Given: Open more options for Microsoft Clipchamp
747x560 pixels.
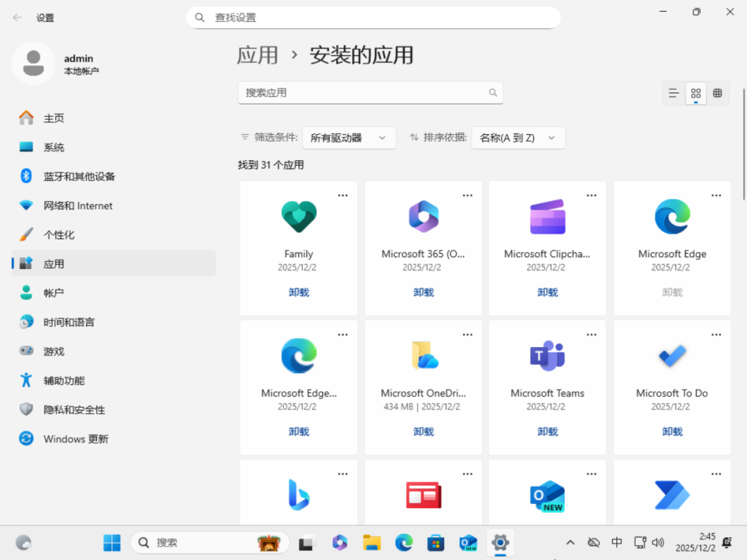Looking at the screenshot, I should click(x=591, y=195).
